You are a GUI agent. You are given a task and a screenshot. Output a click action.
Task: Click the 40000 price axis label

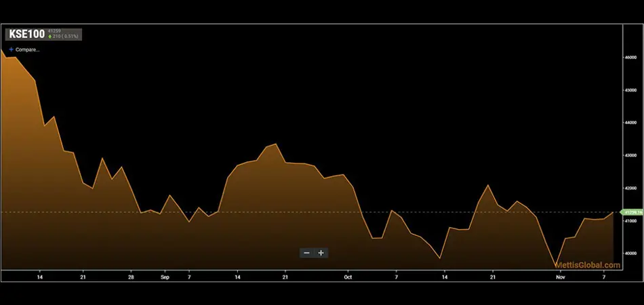coord(630,253)
